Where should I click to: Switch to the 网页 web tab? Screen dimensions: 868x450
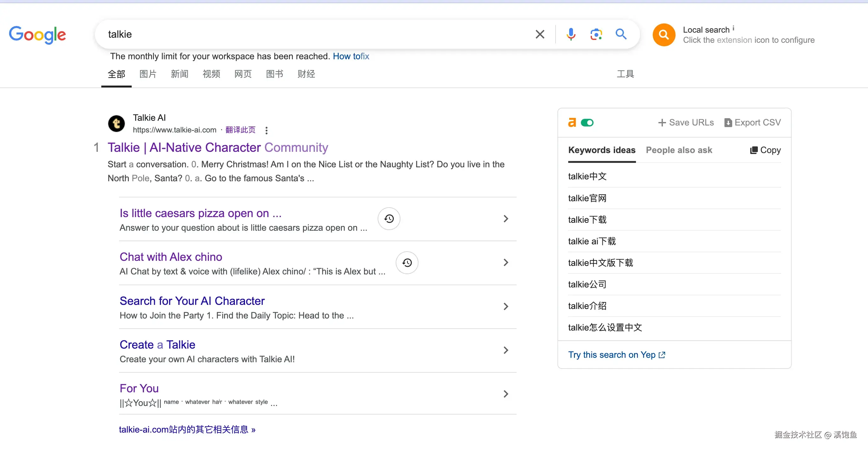[x=243, y=74]
